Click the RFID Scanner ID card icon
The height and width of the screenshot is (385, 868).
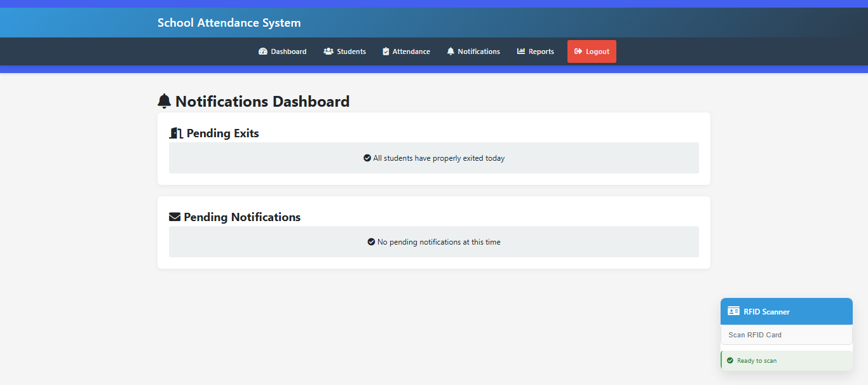[x=734, y=311]
